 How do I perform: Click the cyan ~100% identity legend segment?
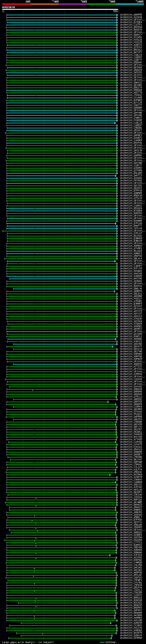click(x=130, y=4)
